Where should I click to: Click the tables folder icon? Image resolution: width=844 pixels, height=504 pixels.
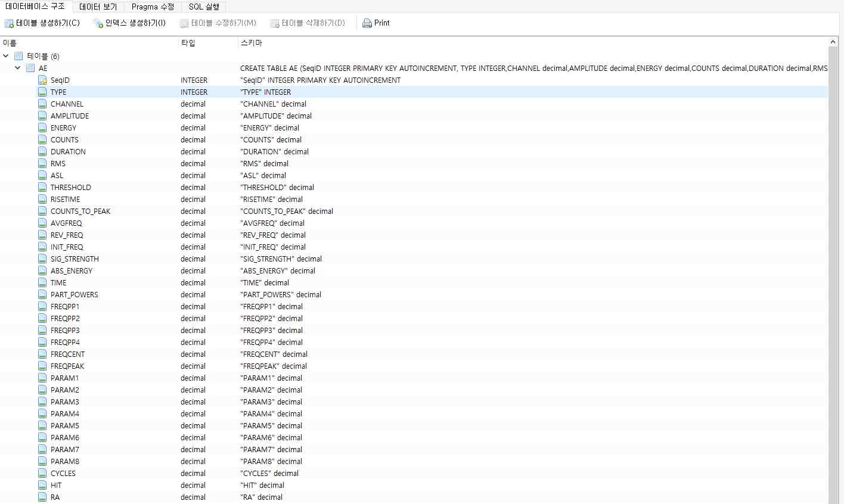tap(18, 56)
